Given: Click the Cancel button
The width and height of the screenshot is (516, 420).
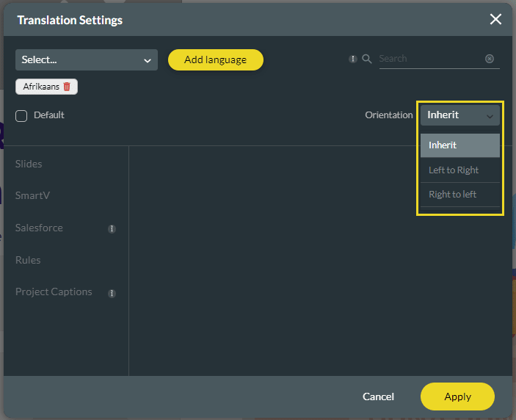Looking at the screenshot, I should pyautogui.click(x=378, y=397).
